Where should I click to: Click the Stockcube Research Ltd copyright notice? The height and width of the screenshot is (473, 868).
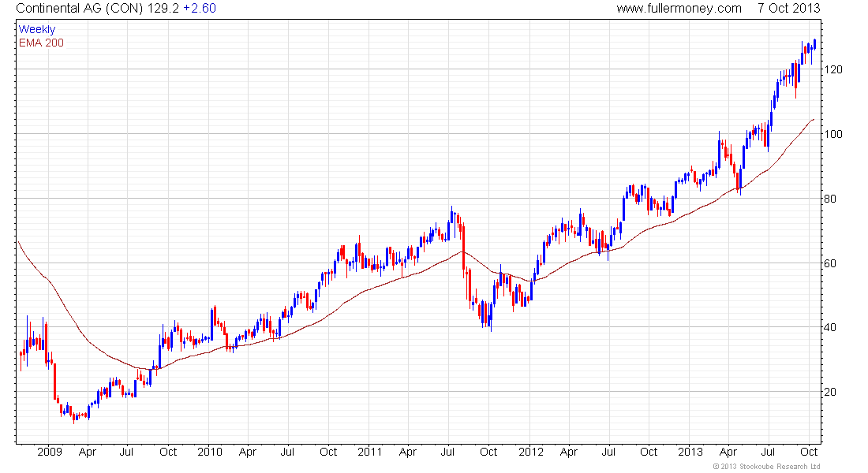[x=767, y=467]
